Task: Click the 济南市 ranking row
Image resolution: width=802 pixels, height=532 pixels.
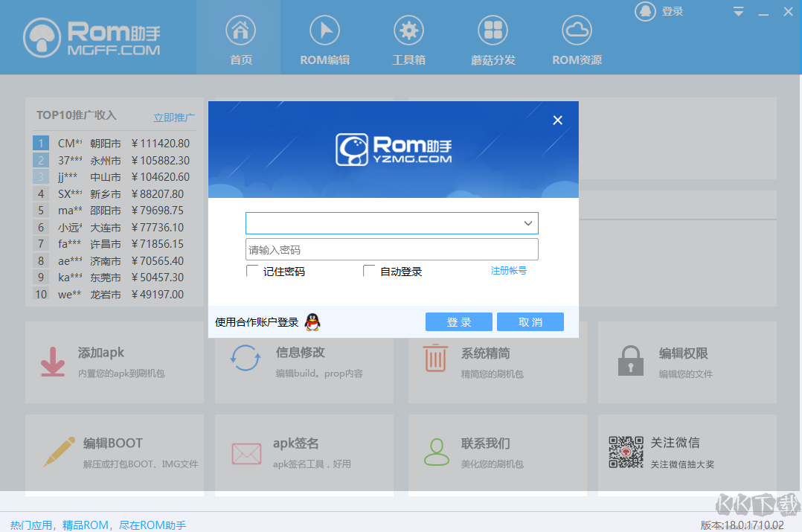Action: (112, 261)
